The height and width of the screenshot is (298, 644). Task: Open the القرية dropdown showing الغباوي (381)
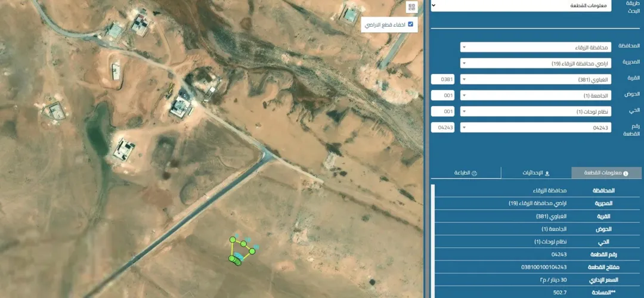tap(535, 79)
